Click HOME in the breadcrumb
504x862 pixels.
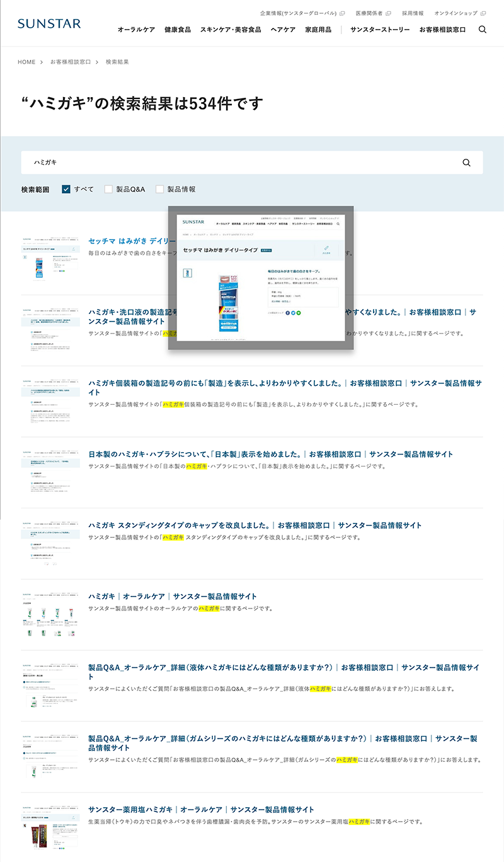[x=26, y=62]
